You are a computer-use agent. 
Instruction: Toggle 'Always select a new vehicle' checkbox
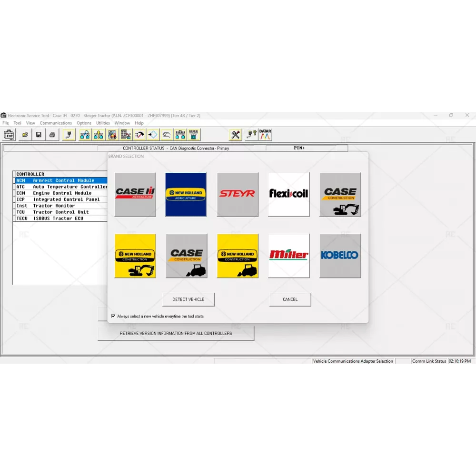113,316
